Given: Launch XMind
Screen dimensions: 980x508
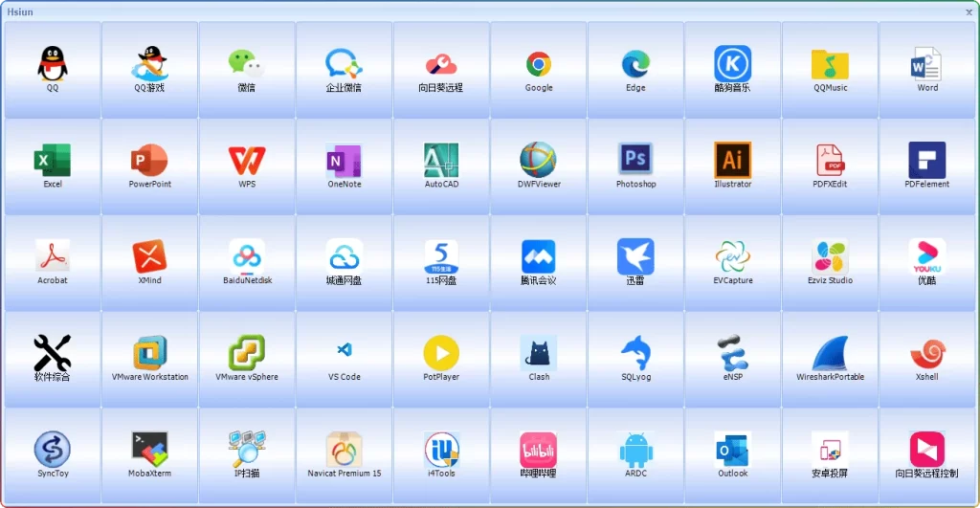Looking at the screenshot, I should tap(149, 262).
